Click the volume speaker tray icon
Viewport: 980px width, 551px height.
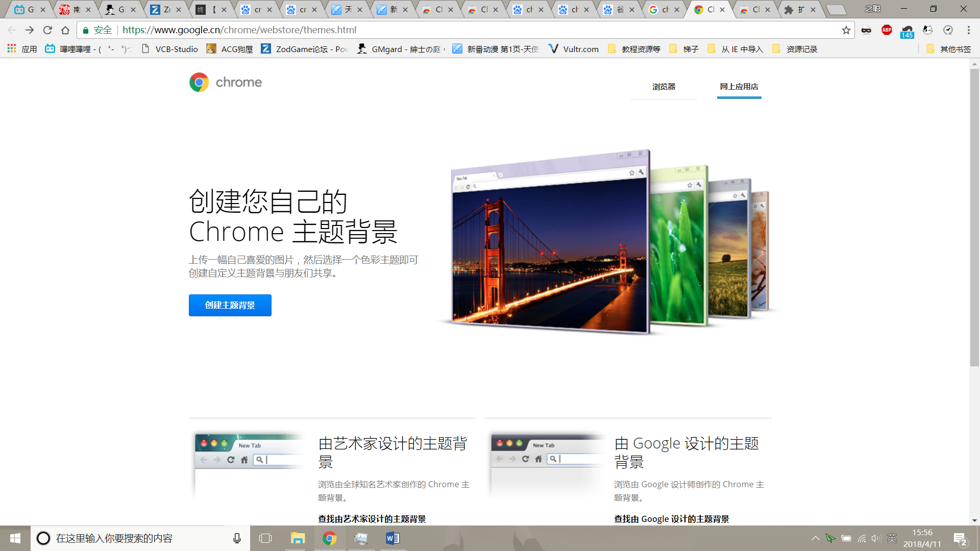876,538
